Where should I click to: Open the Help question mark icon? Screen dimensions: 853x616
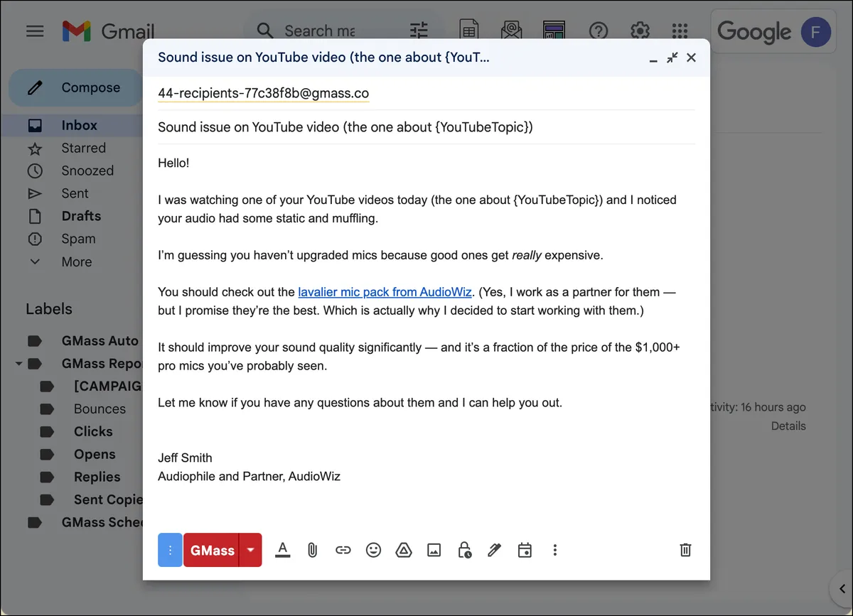(x=599, y=31)
